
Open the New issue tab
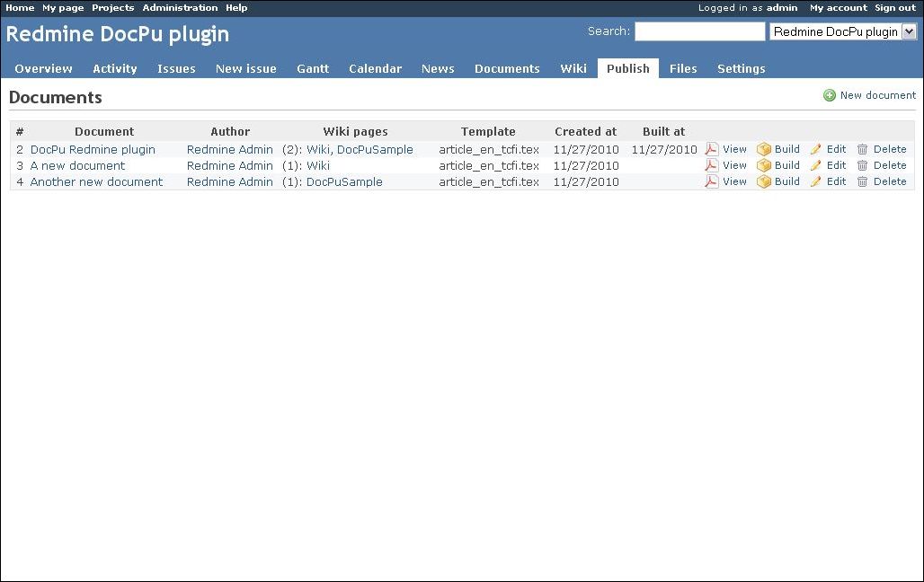245,68
